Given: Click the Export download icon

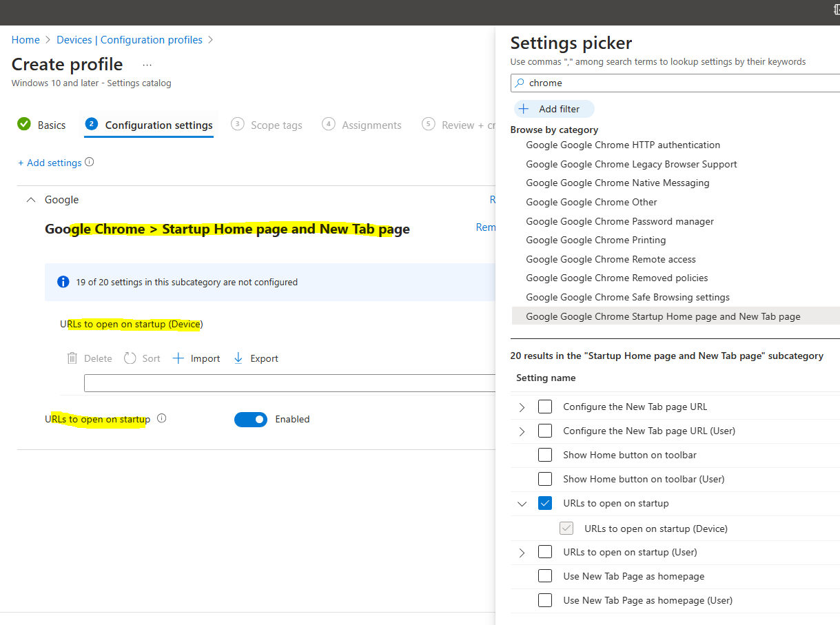Looking at the screenshot, I should pos(238,358).
